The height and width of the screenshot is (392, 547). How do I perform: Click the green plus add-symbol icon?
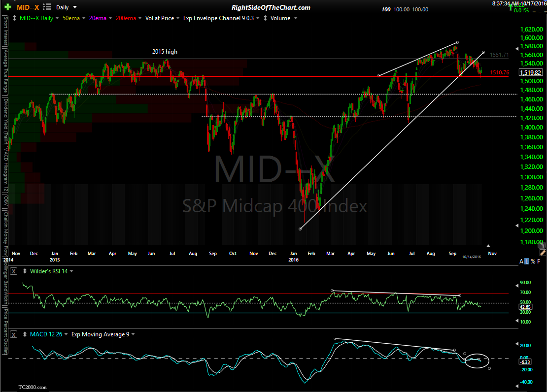8,7
